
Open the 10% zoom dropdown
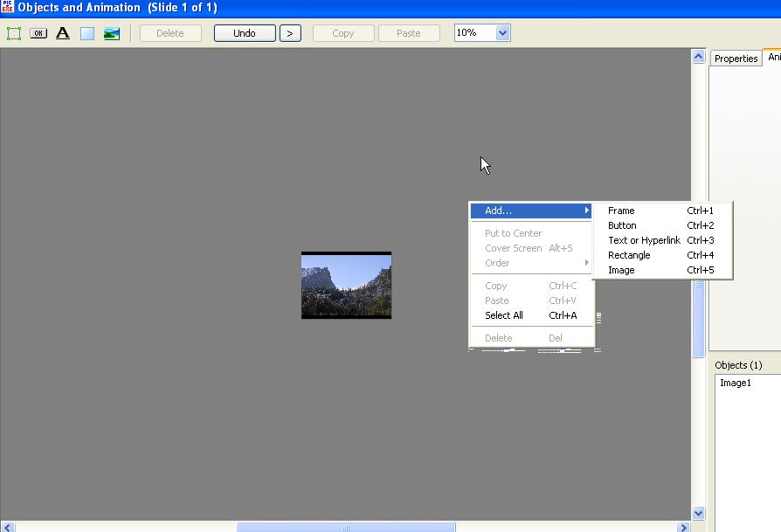click(x=502, y=33)
